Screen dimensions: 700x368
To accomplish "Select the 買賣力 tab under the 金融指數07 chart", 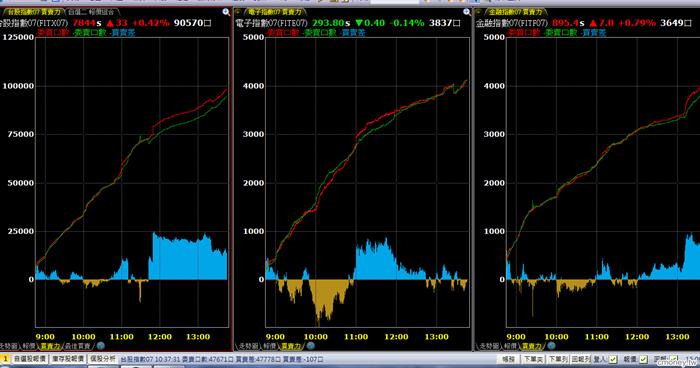I will [531, 346].
